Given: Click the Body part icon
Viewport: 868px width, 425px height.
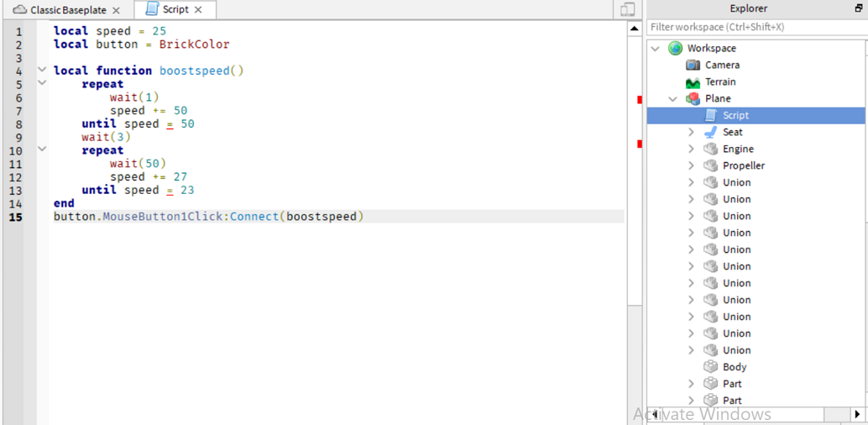Looking at the screenshot, I should 710,366.
